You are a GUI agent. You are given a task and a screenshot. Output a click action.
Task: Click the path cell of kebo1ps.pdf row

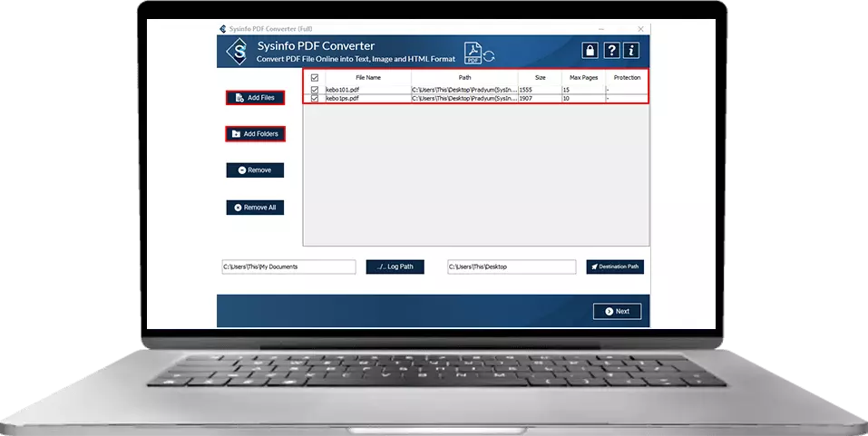click(x=464, y=99)
